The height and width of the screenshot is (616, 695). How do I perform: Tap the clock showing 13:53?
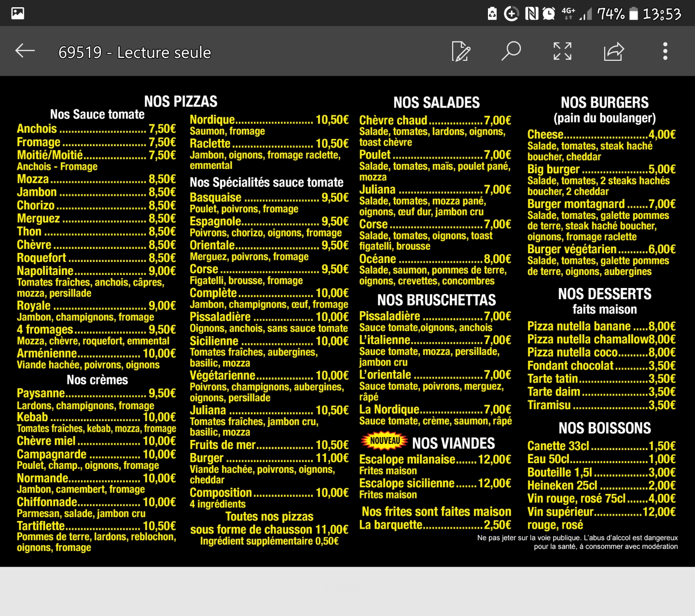point(662,14)
